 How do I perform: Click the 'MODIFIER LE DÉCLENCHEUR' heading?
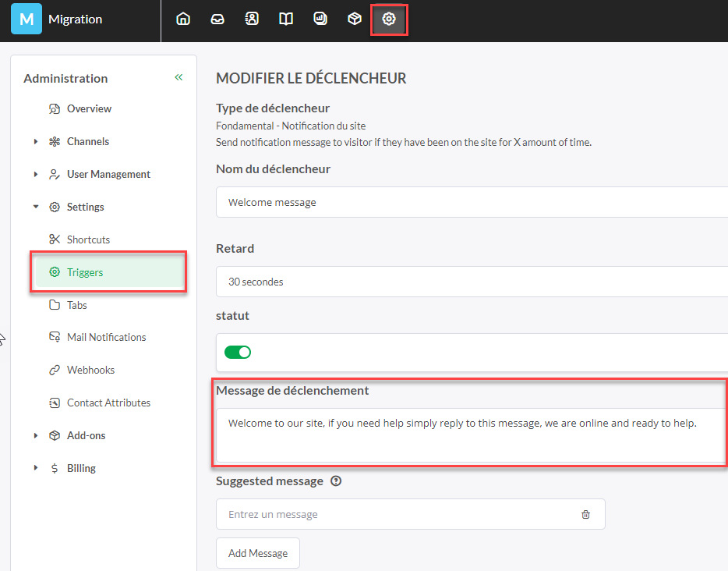click(x=311, y=78)
